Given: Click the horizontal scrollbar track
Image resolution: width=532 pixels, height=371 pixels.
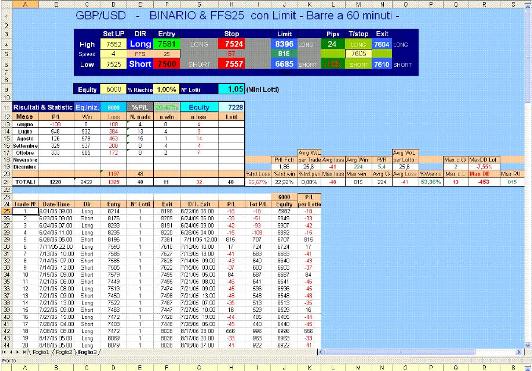Looking at the screenshot, I should tap(495, 352).
